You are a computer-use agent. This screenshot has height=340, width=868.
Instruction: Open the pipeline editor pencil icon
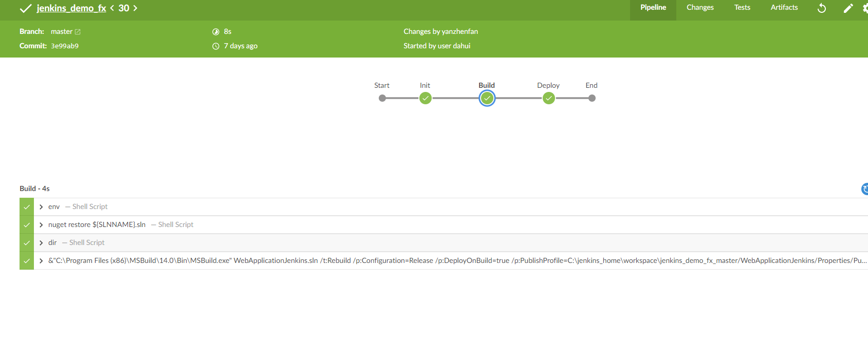click(x=848, y=8)
